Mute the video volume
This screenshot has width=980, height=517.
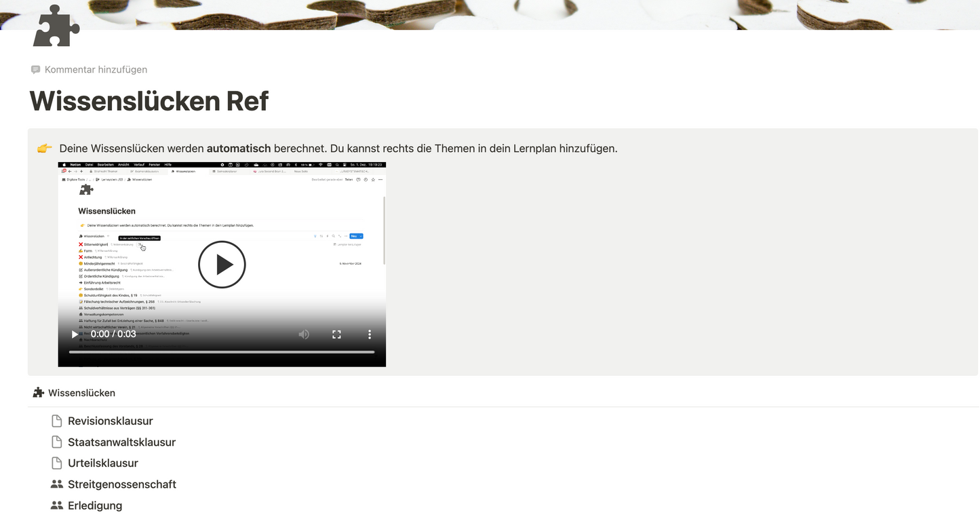304,334
